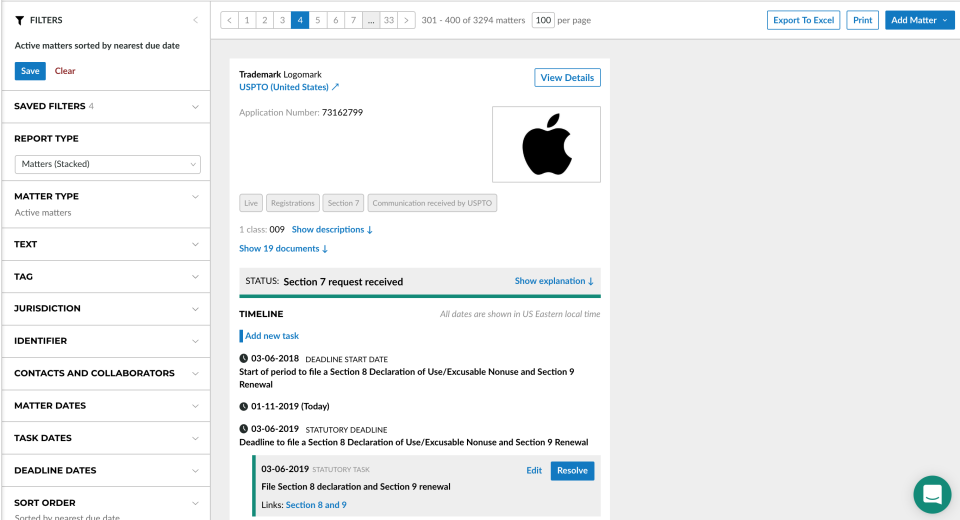
Task: Expand the Identifier filter section
Action: click(x=107, y=341)
